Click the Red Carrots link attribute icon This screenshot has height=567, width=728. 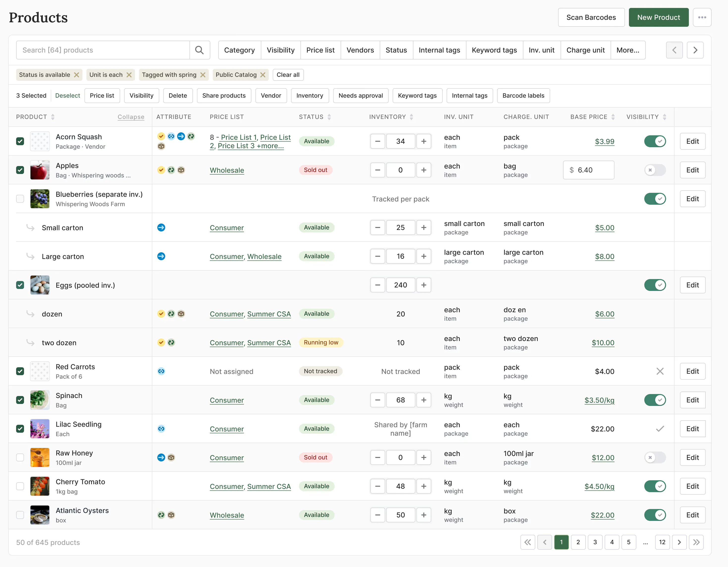161,371
